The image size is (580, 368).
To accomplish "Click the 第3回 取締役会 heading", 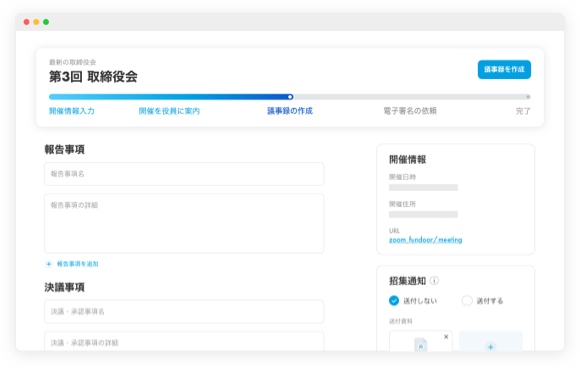I will click(x=93, y=77).
